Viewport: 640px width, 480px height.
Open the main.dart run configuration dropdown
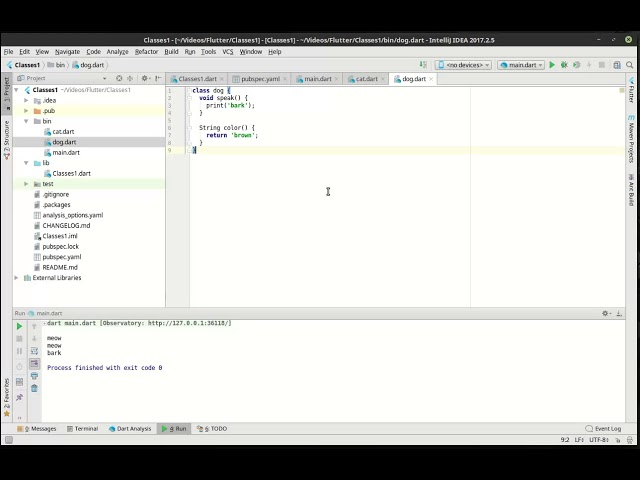(x=521, y=65)
